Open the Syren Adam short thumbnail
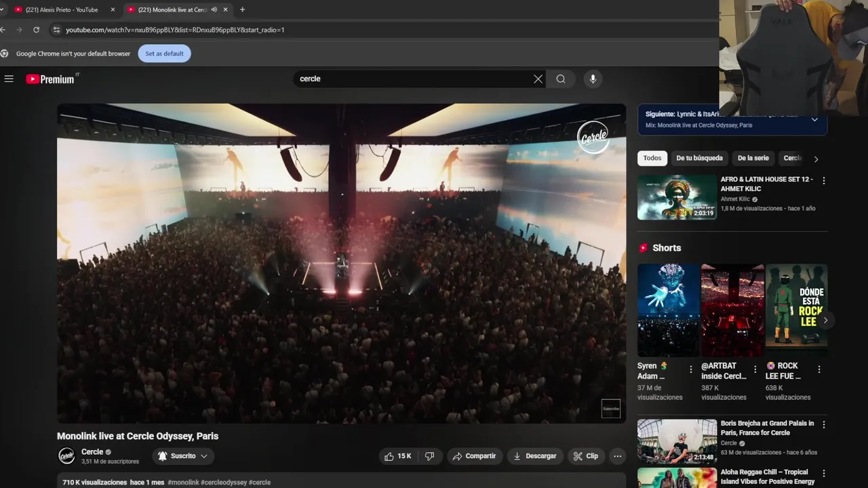Image resolution: width=868 pixels, height=488 pixels. pos(668,310)
